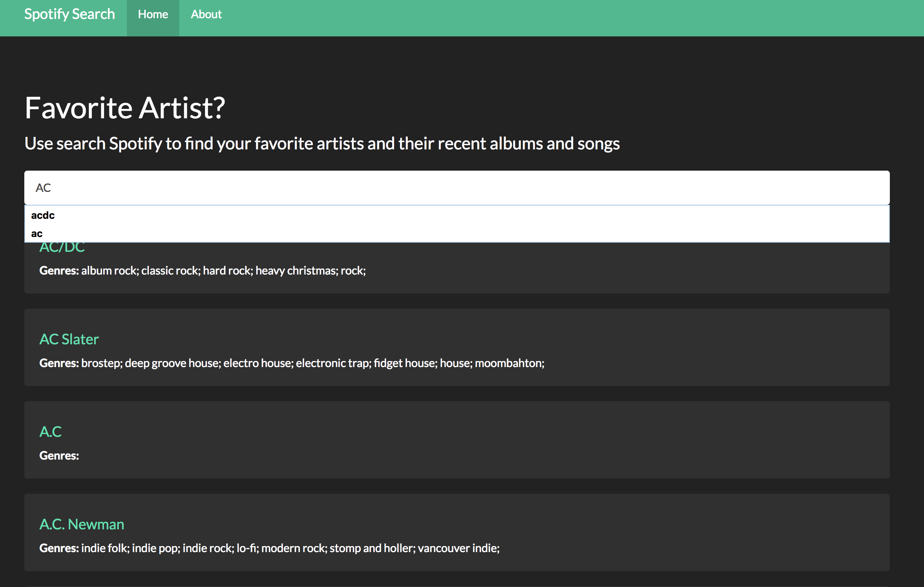Click the Spotify Search brand link
Image resolution: width=924 pixels, height=587 pixels.
click(x=69, y=14)
